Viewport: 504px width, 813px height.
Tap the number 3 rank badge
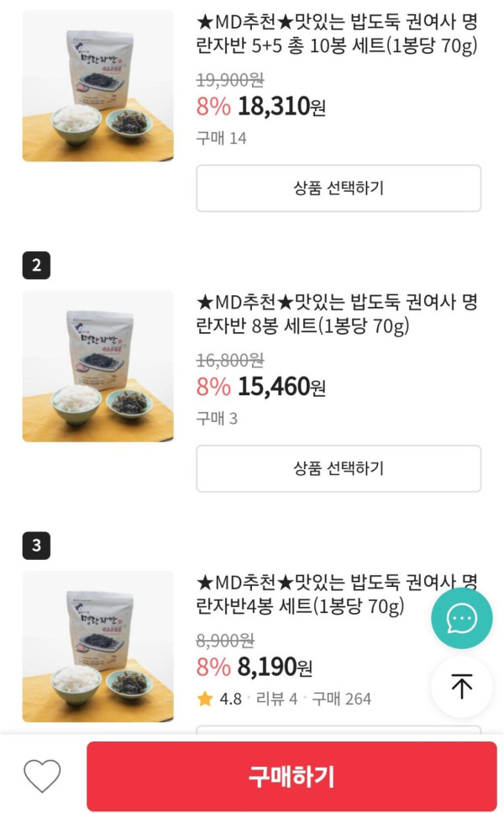click(x=36, y=546)
